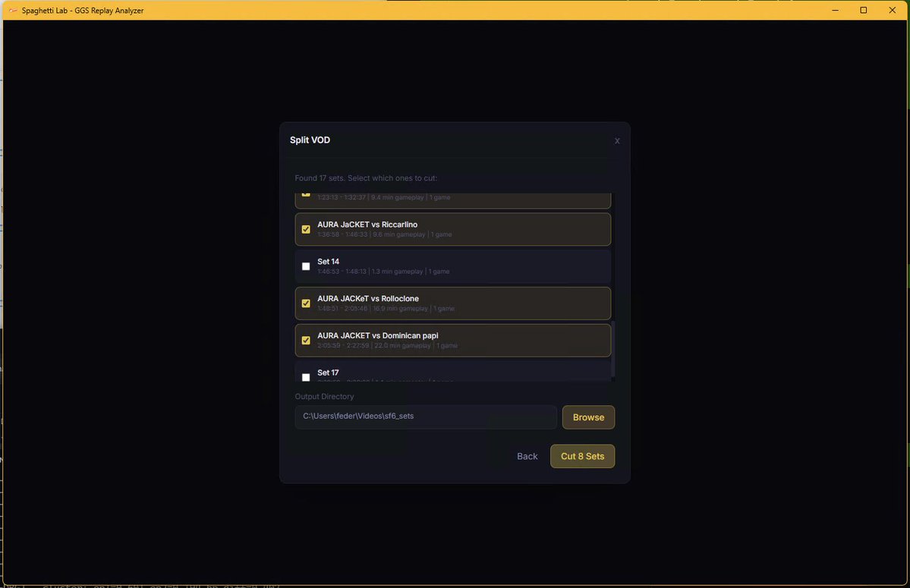Maximize the GGS Replay Analyzer window
The height and width of the screenshot is (588, 910).
(x=864, y=10)
